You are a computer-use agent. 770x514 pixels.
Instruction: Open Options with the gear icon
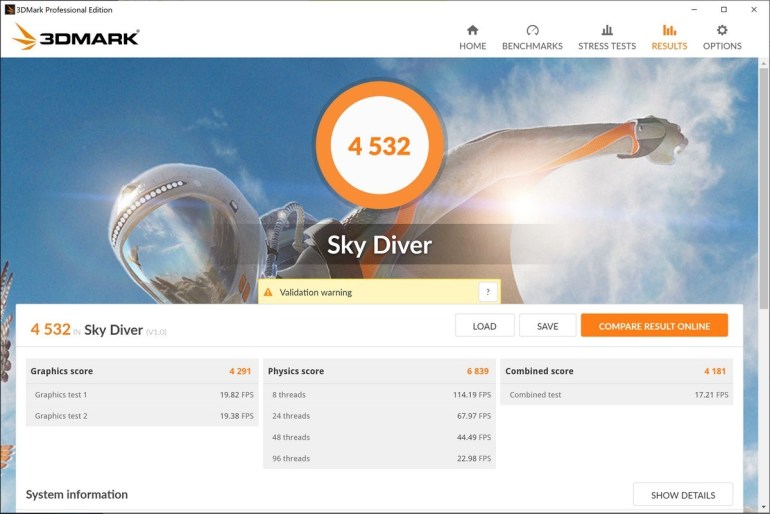pos(722,30)
